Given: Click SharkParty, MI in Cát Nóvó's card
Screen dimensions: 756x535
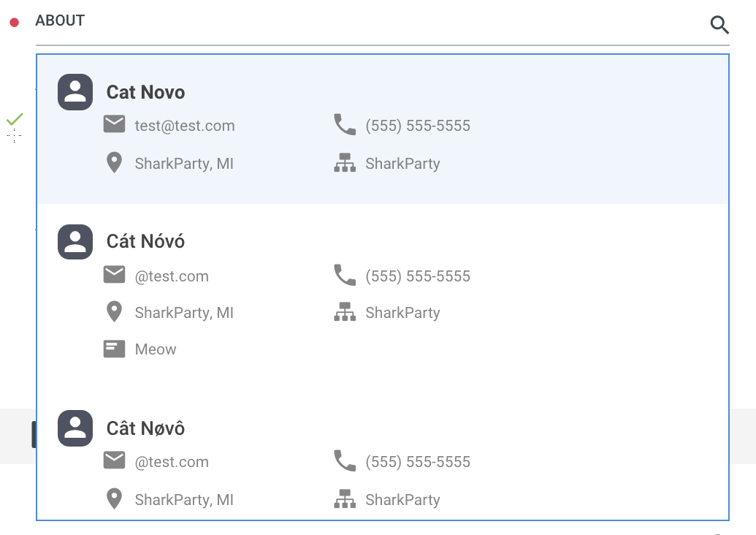Looking at the screenshot, I should coord(184,313).
